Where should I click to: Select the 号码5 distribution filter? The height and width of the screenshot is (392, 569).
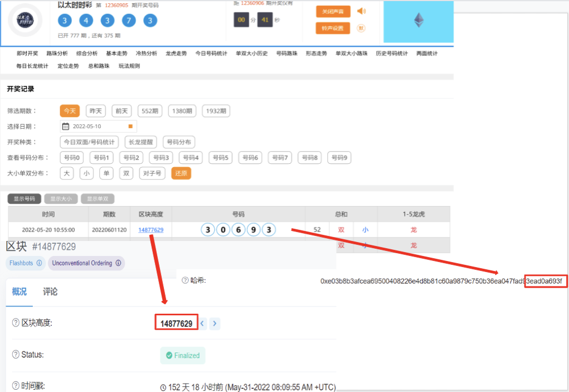tap(220, 158)
